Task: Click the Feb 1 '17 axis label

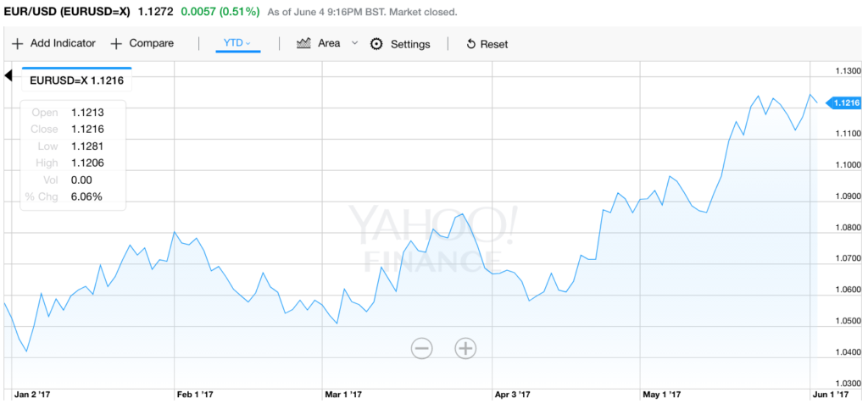Action: pyautogui.click(x=195, y=395)
